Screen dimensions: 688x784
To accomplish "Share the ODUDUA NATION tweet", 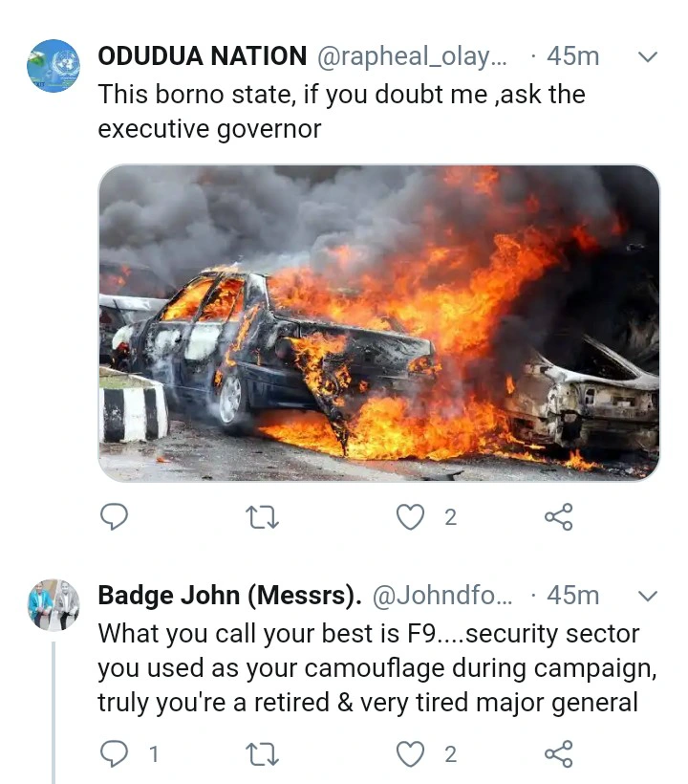I will 558,517.
